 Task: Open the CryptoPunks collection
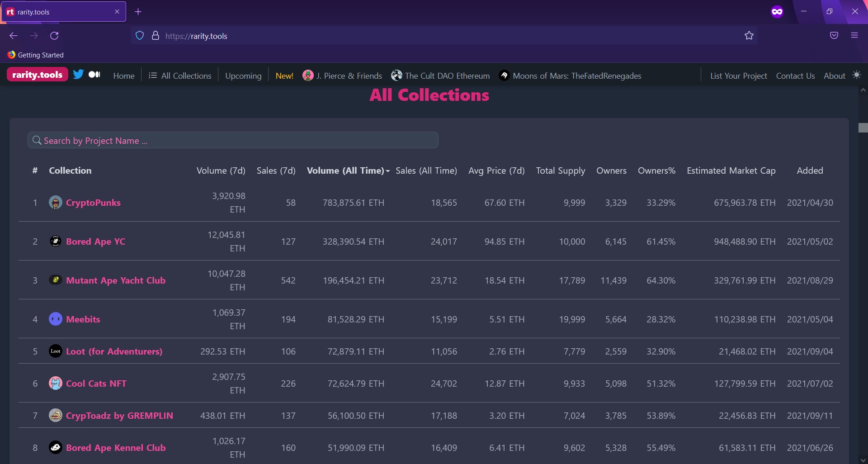click(93, 203)
